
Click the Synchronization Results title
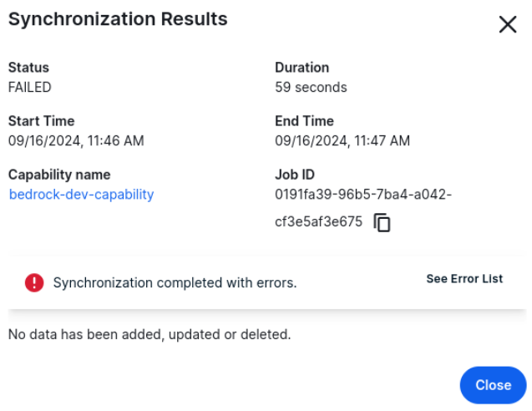118,19
